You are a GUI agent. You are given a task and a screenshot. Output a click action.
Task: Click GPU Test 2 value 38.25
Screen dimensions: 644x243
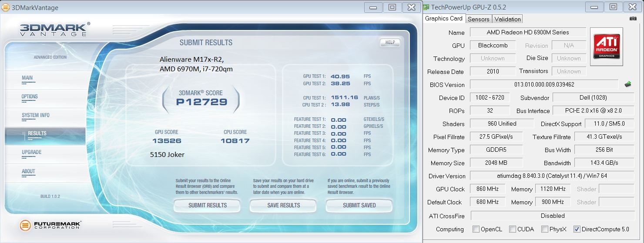tap(340, 83)
